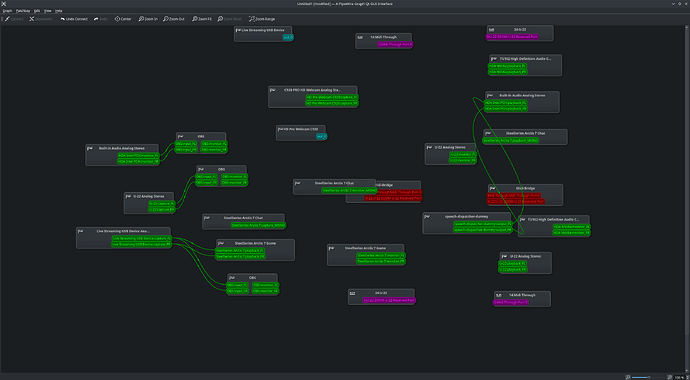Open the Graph menu
The width and height of the screenshot is (690, 380).
tap(7, 11)
